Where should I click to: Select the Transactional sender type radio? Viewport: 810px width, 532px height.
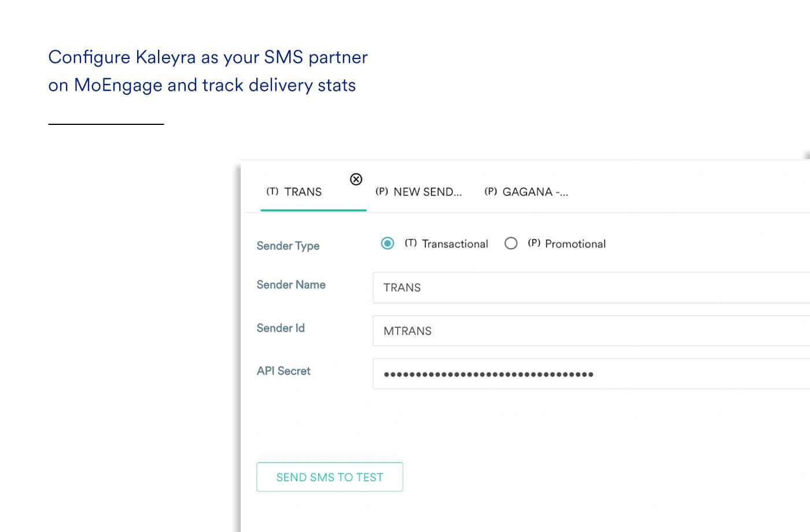pyautogui.click(x=388, y=243)
